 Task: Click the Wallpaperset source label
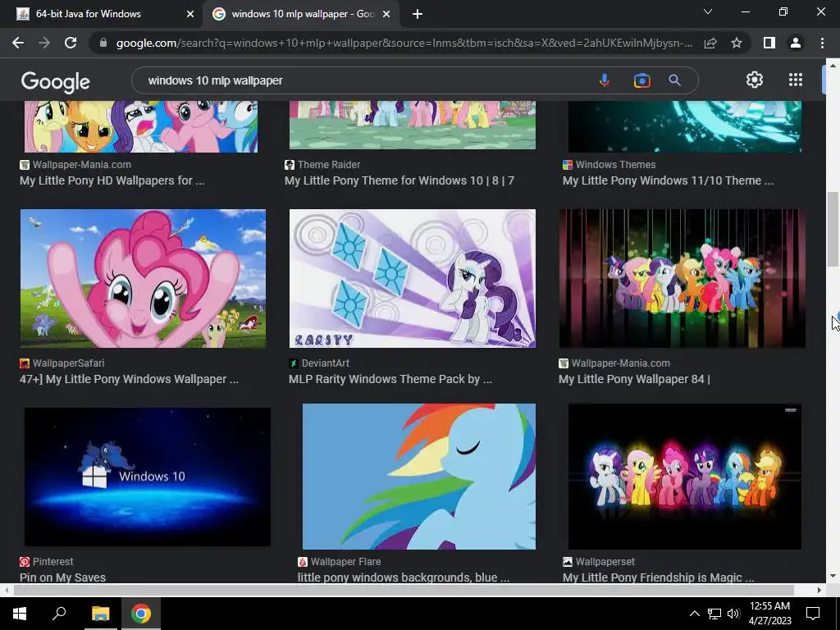pos(605,561)
